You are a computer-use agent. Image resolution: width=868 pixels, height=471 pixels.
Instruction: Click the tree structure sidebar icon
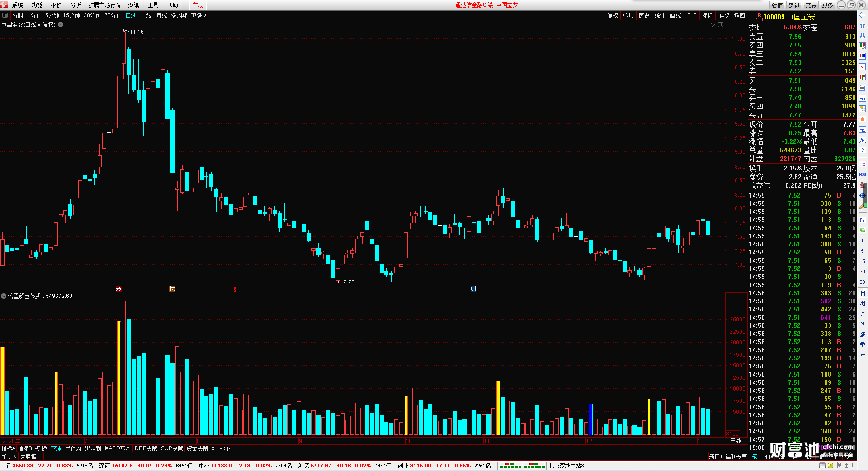(863, 109)
